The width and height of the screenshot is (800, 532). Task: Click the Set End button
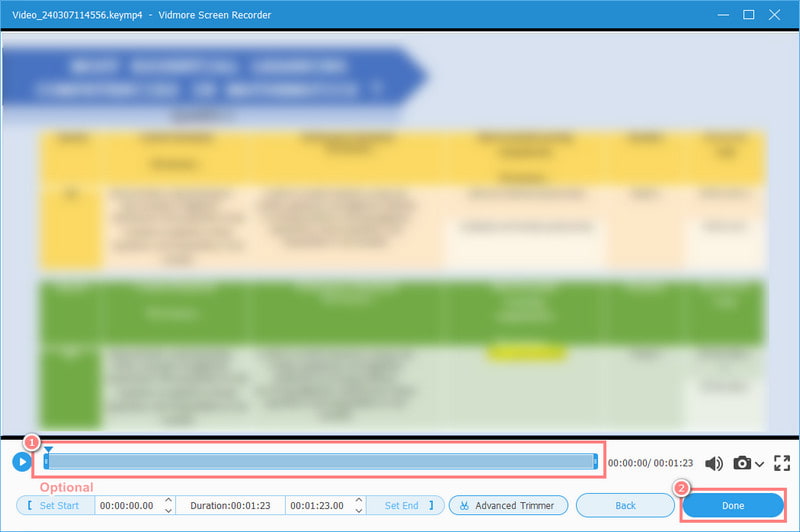[x=407, y=506]
